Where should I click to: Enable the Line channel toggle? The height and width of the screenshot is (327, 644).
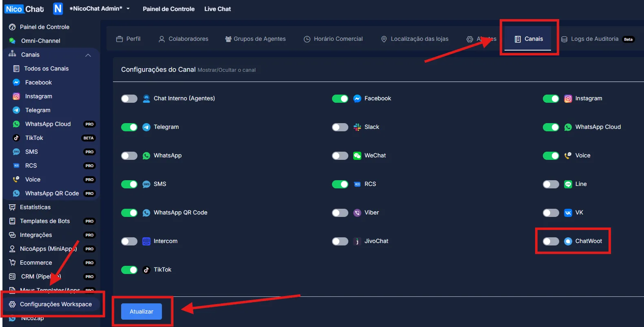551,184
